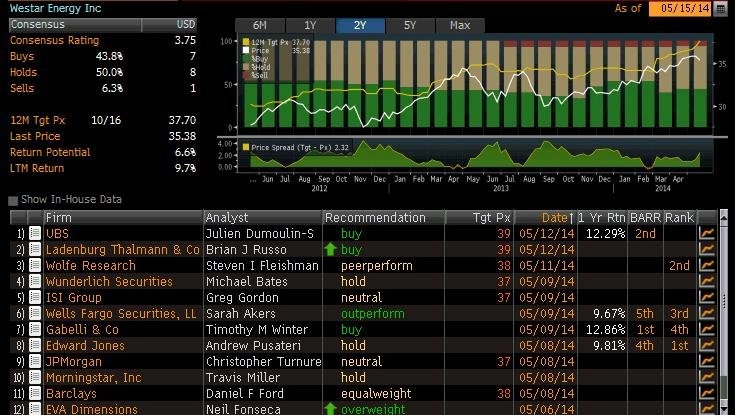Click green %Buy legend swatch

point(246,59)
